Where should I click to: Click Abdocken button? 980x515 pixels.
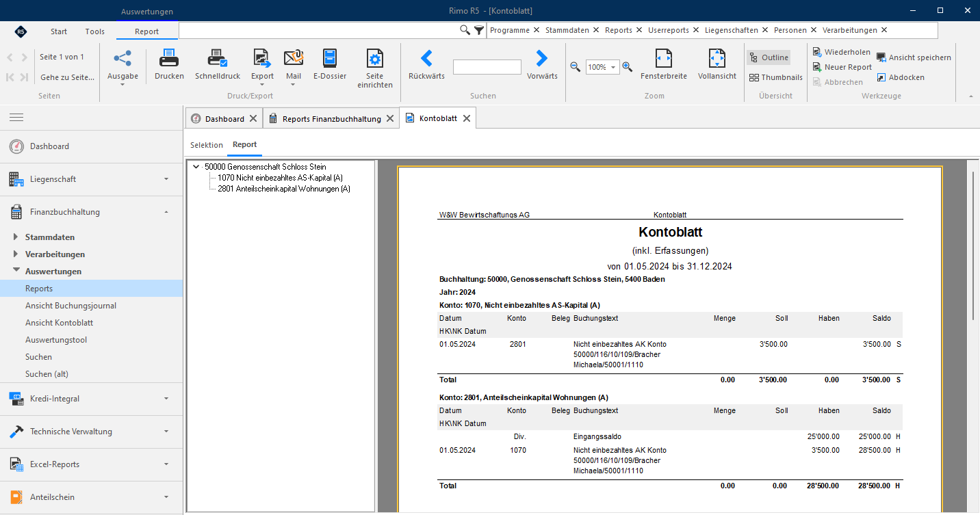click(x=901, y=77)
